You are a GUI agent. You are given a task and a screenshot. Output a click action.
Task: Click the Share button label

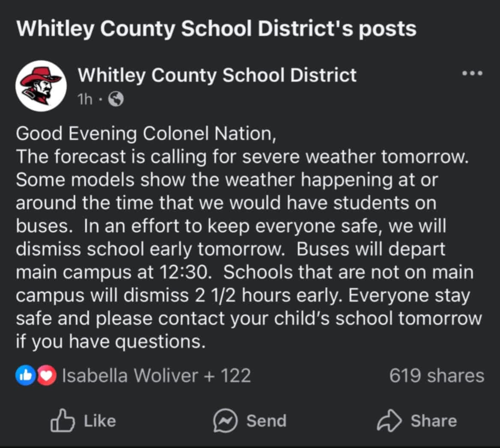tap(434, 421)
